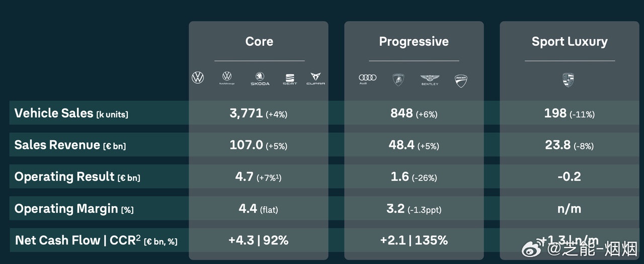Select the CUPRA brand logo
This screenshot has height=264, width=644.
coord(315,78)
